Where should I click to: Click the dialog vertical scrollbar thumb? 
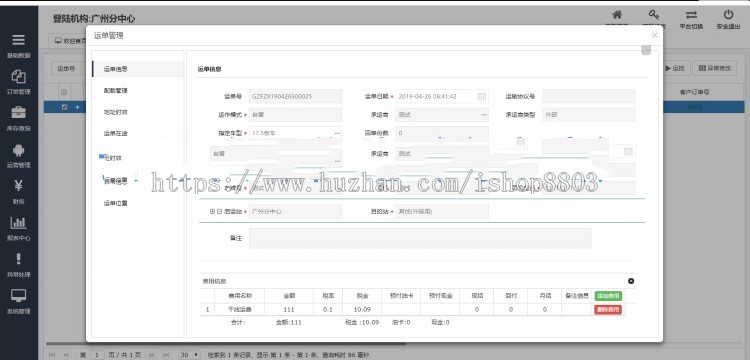(646, 50)
